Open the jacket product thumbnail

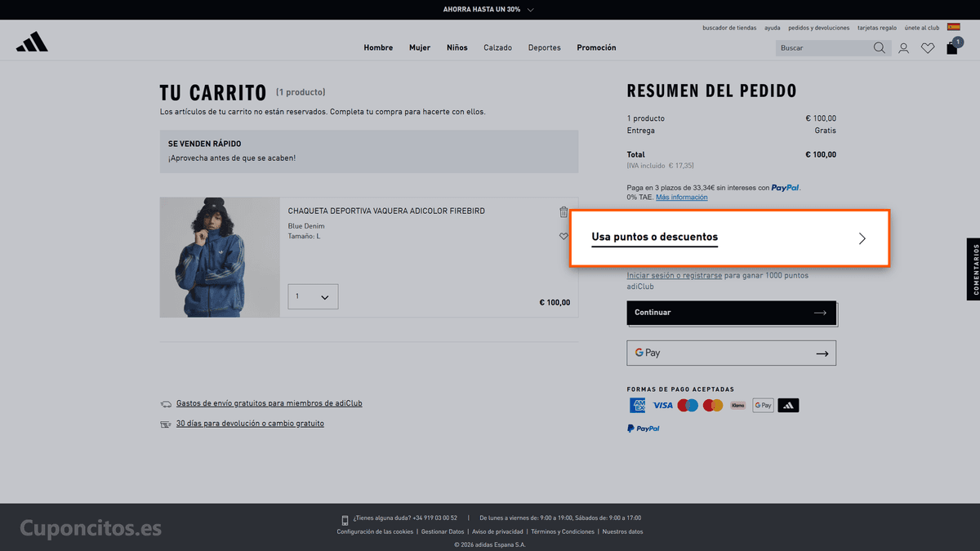coord(220,257)
